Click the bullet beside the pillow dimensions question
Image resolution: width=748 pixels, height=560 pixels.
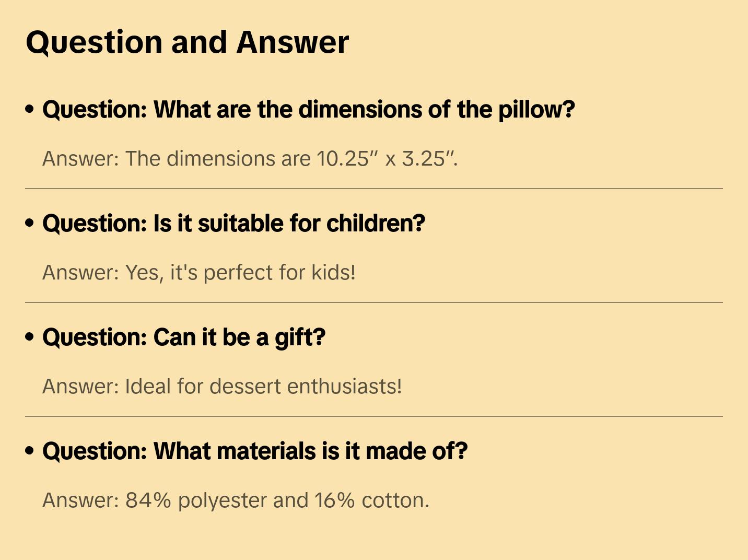pos(30,110)
